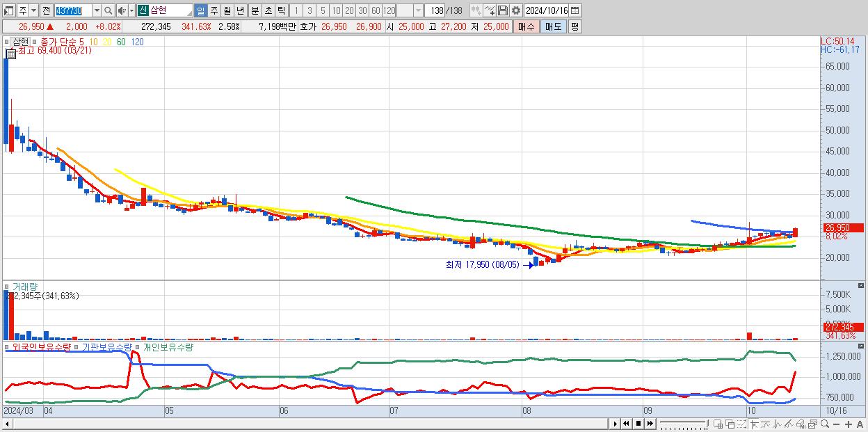Image resolution: width=868 pixels, height=432 pixels.
Task: Click the 개인보유수량 indicator label
Action: (168, 346)
